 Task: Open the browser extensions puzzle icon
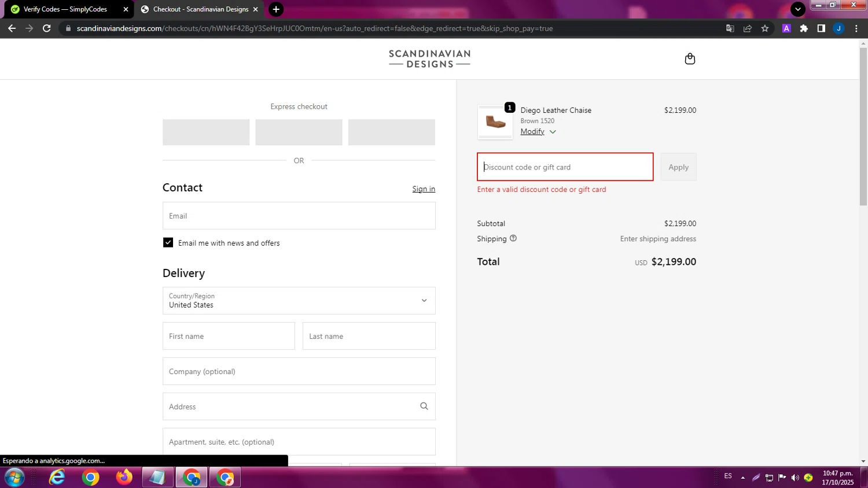coord(804,28)
